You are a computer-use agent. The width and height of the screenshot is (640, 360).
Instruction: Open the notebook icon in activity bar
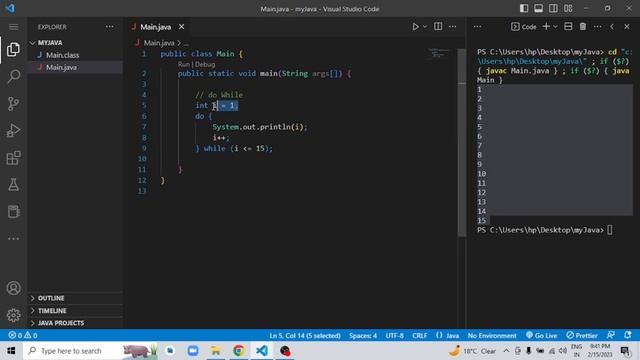tap(13, 211)
